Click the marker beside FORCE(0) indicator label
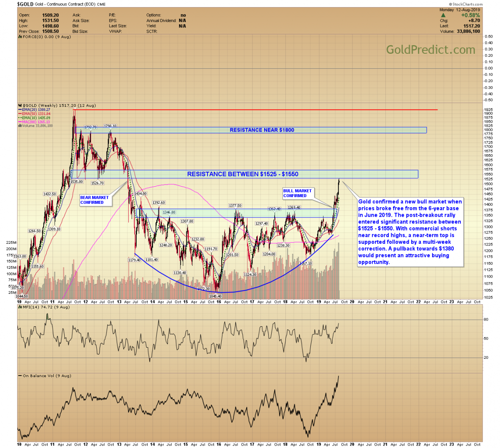The width and height of the screenshot is (500, 448). 19,37
